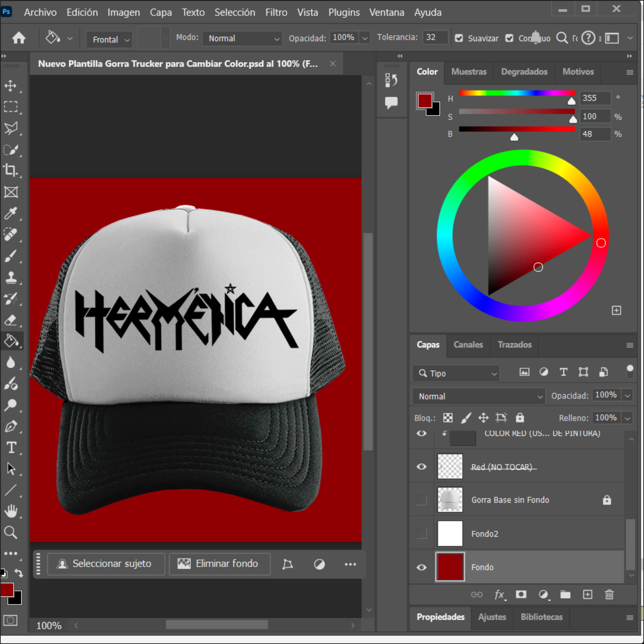Click the hue slider bar
The image size is (644, 644).
click(x=517, y=93)
